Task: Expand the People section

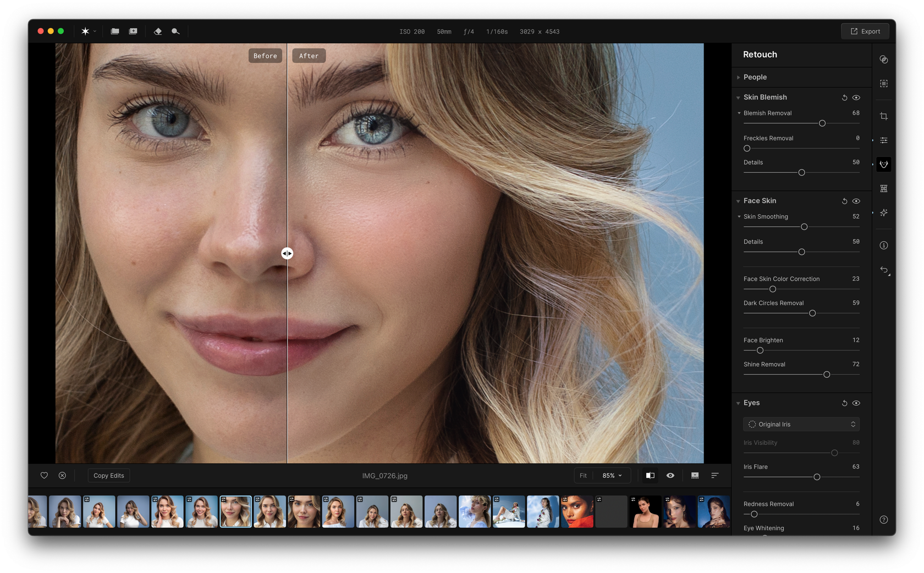Action: pos(739,77)
